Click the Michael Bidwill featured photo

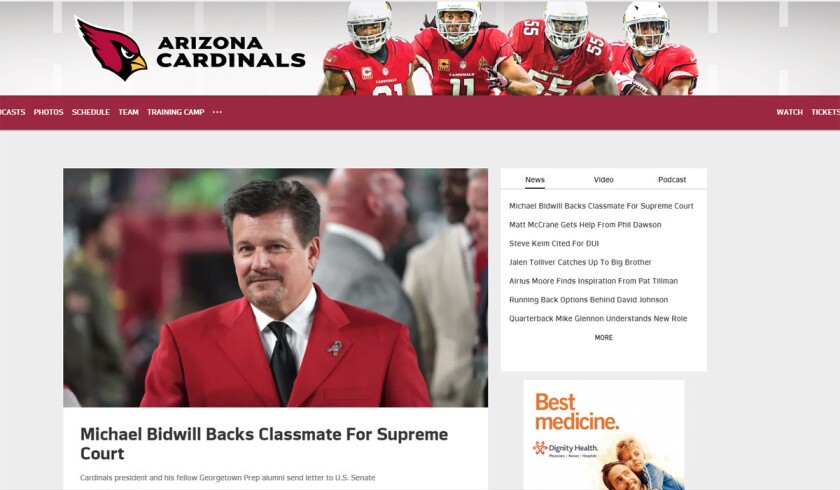click(275, 288)
